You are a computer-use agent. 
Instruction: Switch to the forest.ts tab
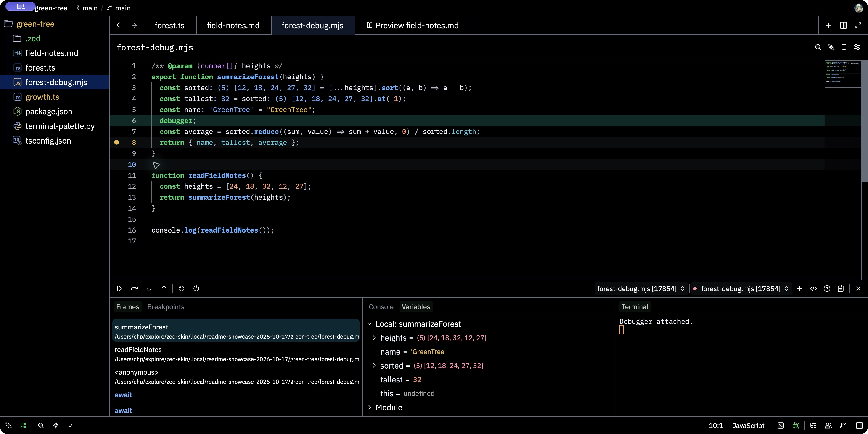click(x=170, y=26)
